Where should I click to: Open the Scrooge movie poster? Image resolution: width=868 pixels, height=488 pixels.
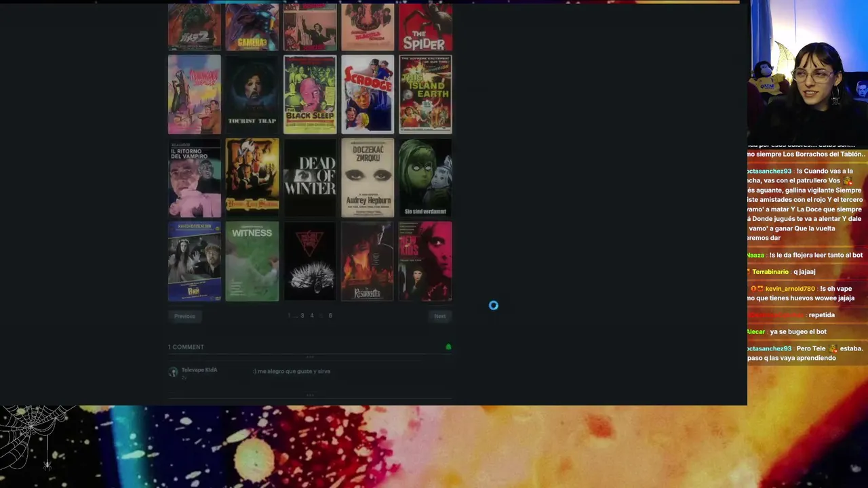click(x=368, y=94)
